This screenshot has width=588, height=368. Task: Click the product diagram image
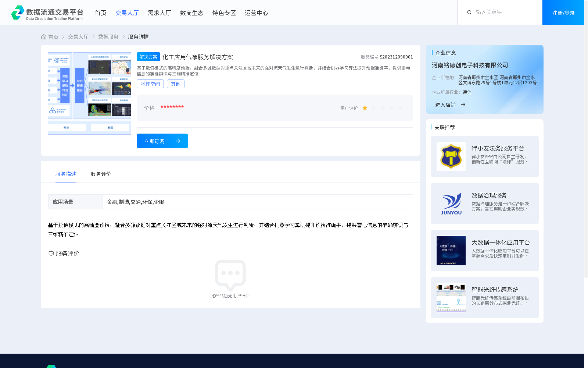[89, 93]
